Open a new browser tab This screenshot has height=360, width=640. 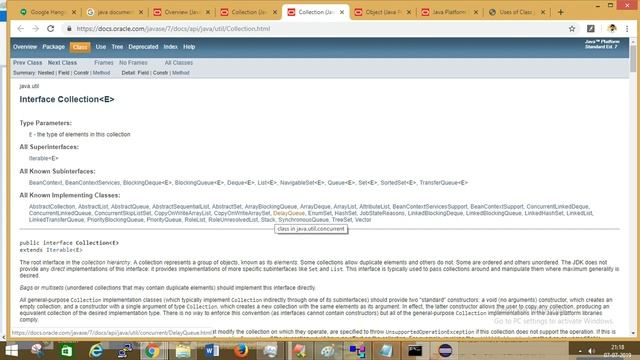coord(560,12)
